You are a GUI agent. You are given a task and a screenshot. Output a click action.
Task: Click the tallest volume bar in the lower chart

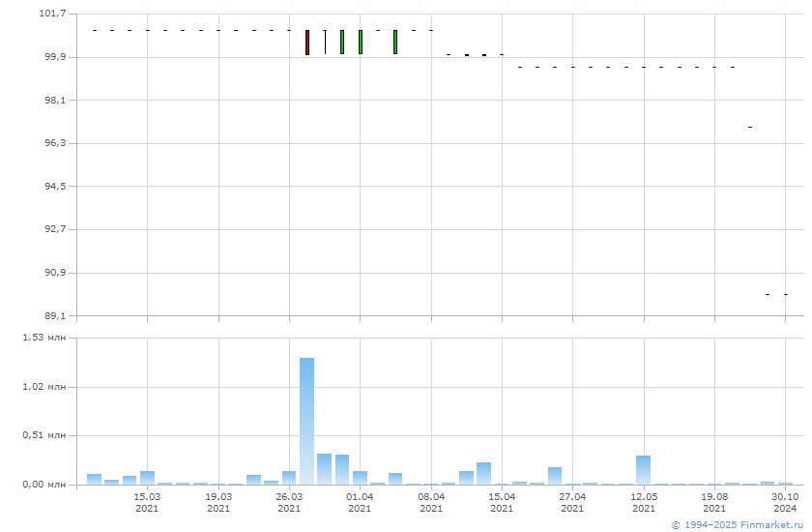(x=306, y=421)
